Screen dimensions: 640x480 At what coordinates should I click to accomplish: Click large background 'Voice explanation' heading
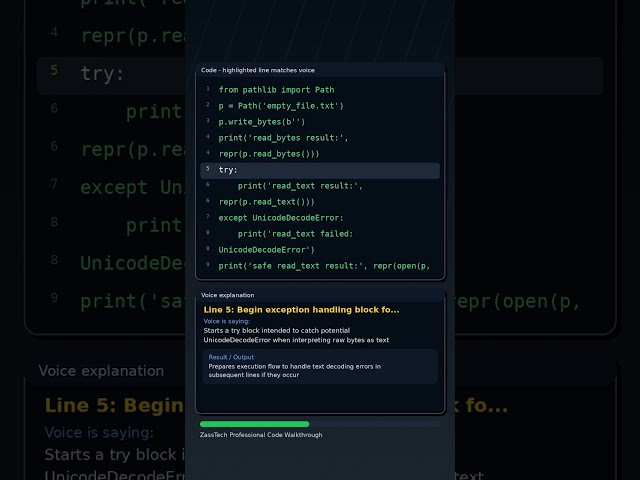click(101, 371)
